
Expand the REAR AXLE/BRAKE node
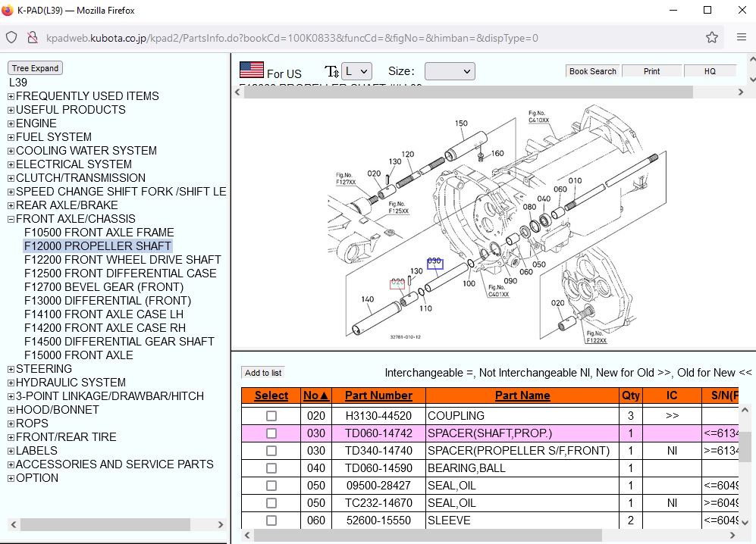coord(11,206)
